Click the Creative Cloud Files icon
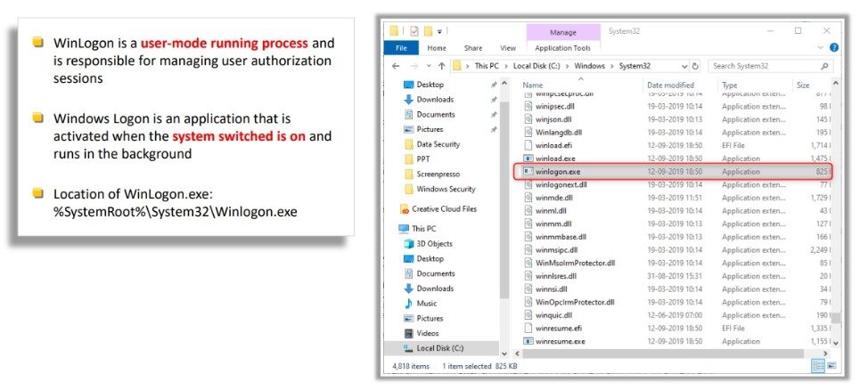Image resolution: width=868 pixels, height=390 pixels. click(404, 209)
